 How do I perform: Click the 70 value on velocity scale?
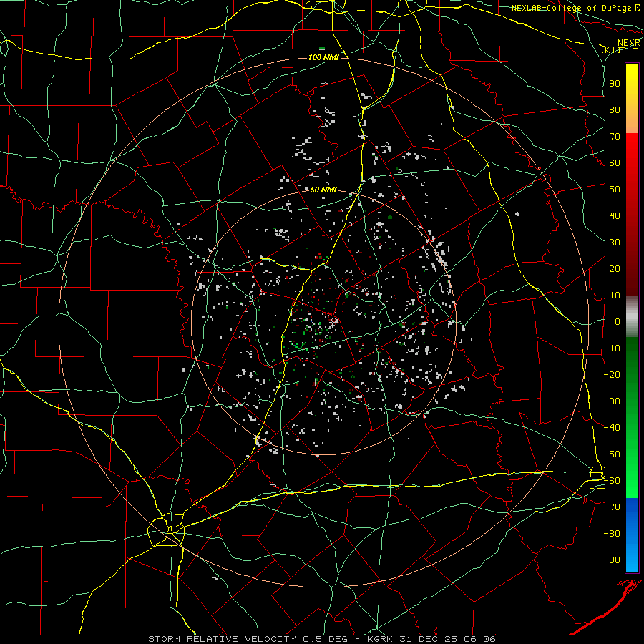point(615,137)
